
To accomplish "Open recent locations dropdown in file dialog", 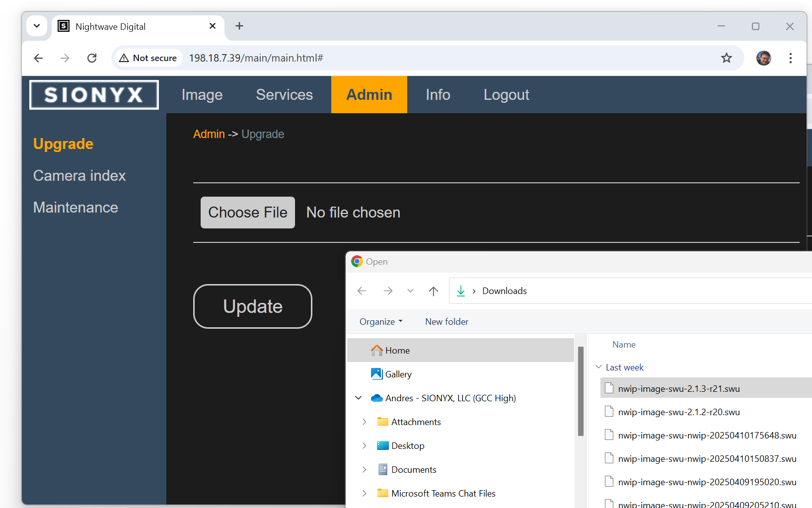I will pos(410,291).
